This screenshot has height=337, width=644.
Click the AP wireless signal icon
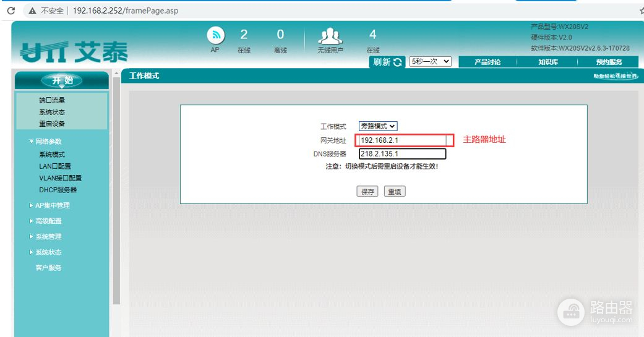coord(216,35)
